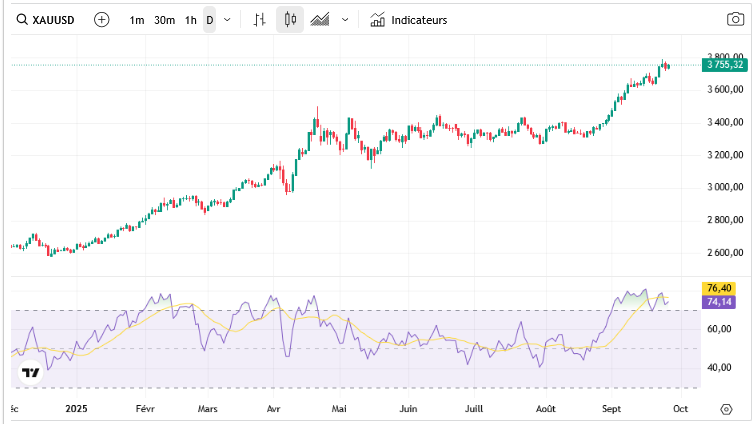Expand the timeframe interval dropdown

pos(228,20)
